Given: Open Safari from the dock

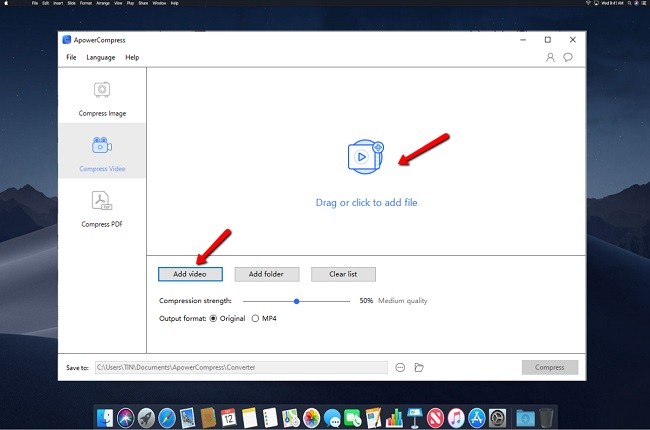Looking at the screenshot, I should click(x=167, y=418).
